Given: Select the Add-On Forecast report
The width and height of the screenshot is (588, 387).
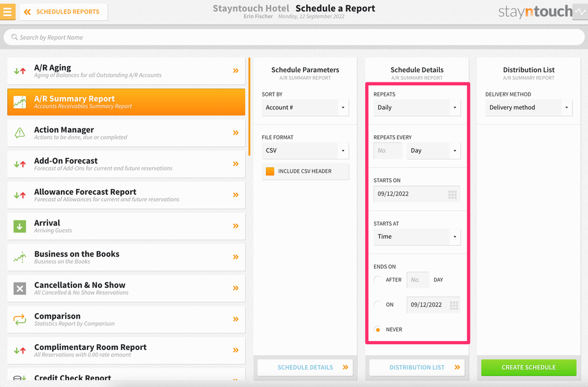Looking at the screenshot, I should coord(126,164).
